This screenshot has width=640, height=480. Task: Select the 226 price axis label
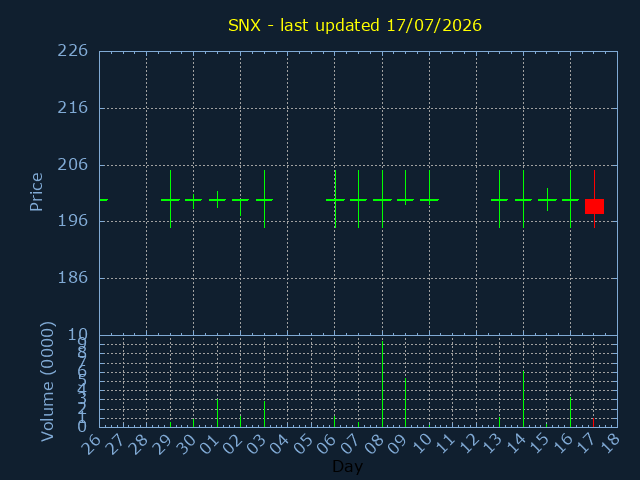click(x=73, y=51)
